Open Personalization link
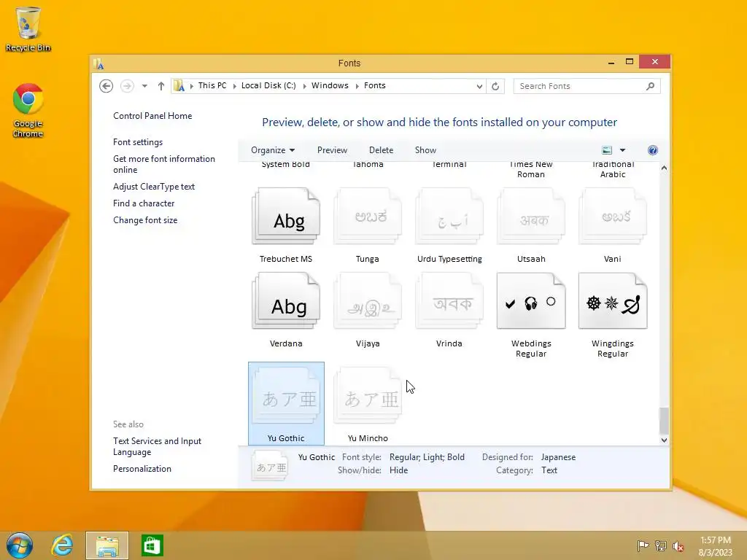Screen dimensions: 747x560 point(142,469)
